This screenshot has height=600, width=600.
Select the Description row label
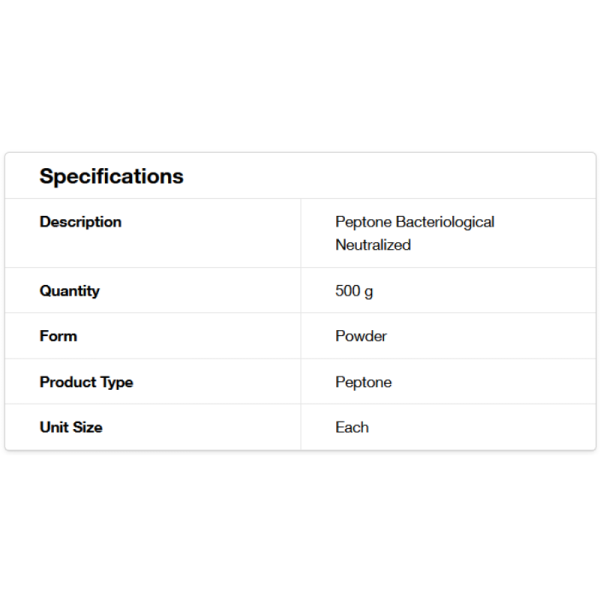[80, 222]
